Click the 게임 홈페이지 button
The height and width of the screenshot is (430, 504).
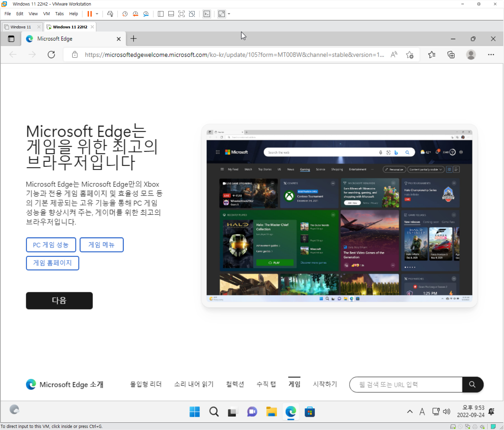pyautogui.click(x=53, y=263)
